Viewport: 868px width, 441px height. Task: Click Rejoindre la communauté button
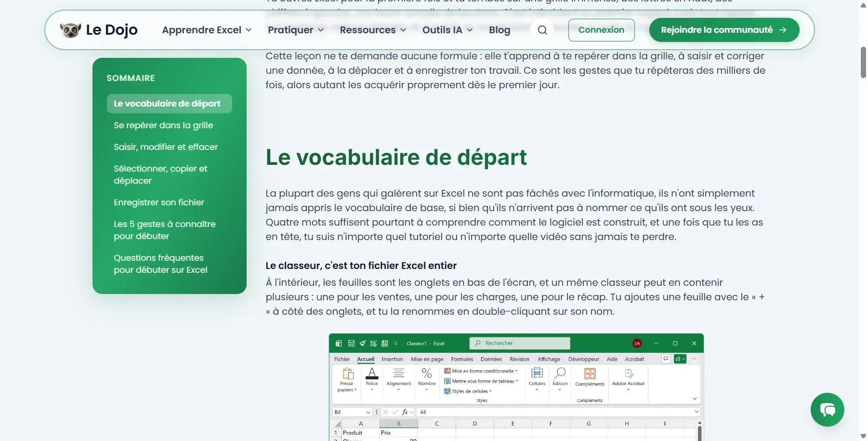point(724,30)
